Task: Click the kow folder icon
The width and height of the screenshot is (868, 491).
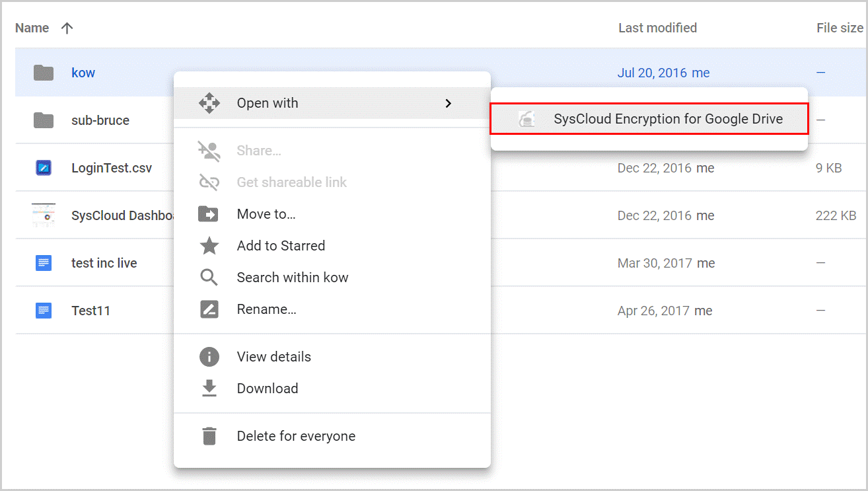Action: 42,73
